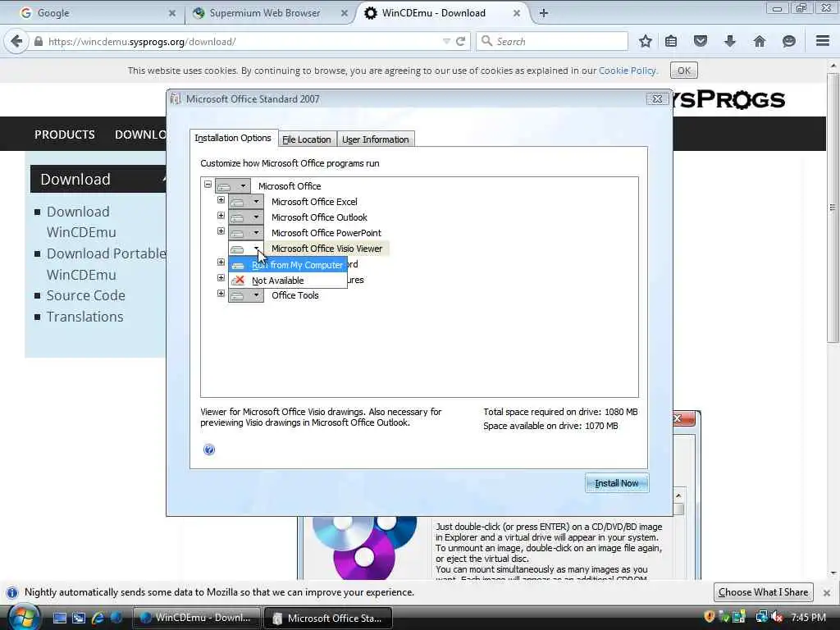Expand the Microsoft Office Outlook node
The image size is (840, 630).
coord(221,216)
